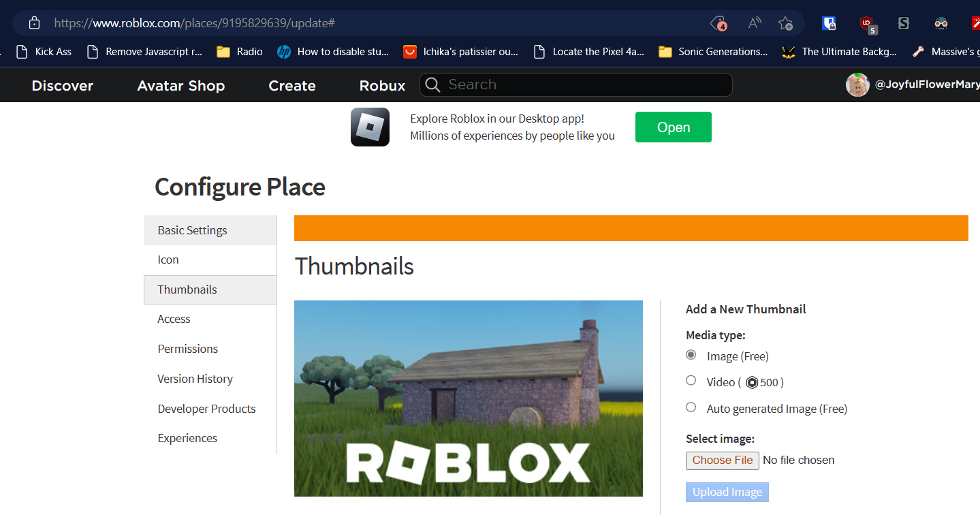980x515 pixels.
Task: Click the Choose File button
Action: (723, 461)
